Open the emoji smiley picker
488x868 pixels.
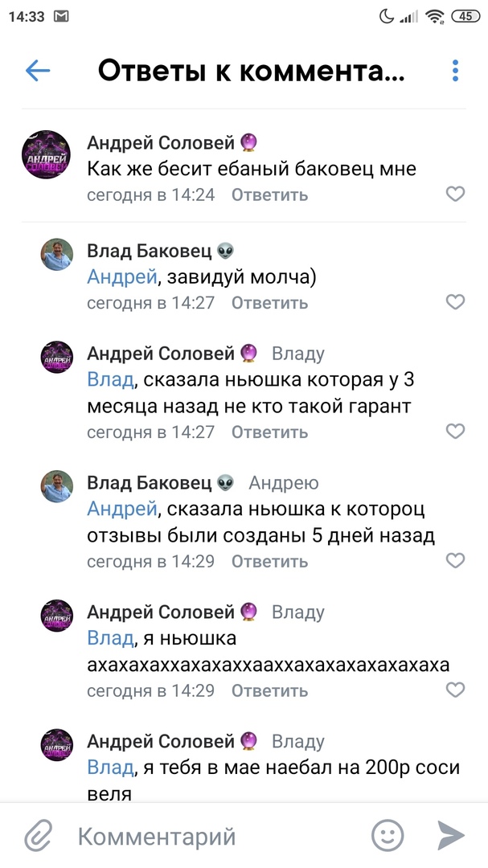(x=388, y=836)
